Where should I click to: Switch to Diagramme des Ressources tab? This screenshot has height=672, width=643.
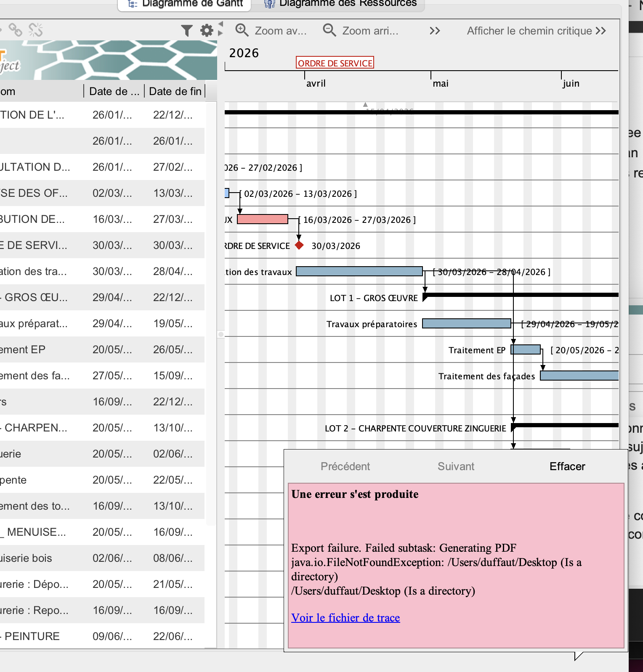[x=340, y=3]
